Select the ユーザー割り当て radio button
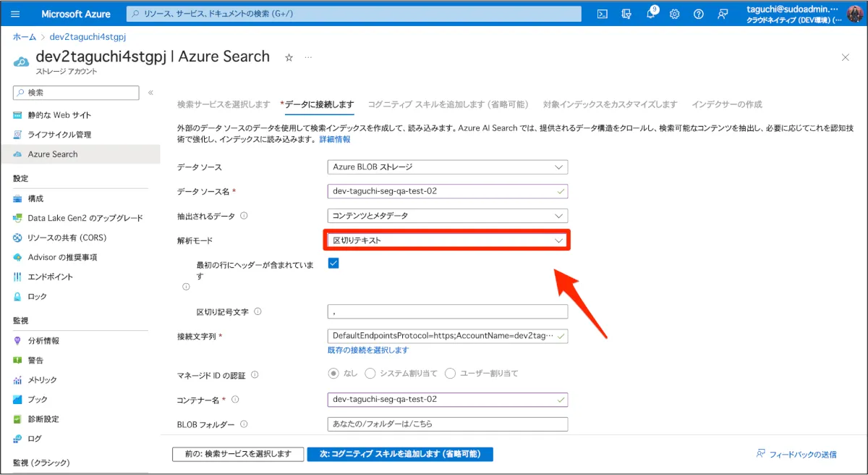 point(450,374)
